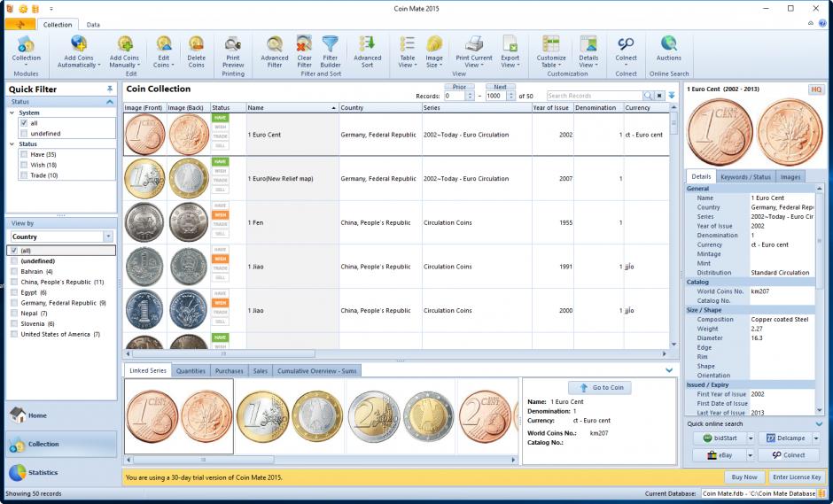The width and height of the screenshot is (833, 504).
Task: Click Clear Filter icon
Action: (x=304, y=44)
